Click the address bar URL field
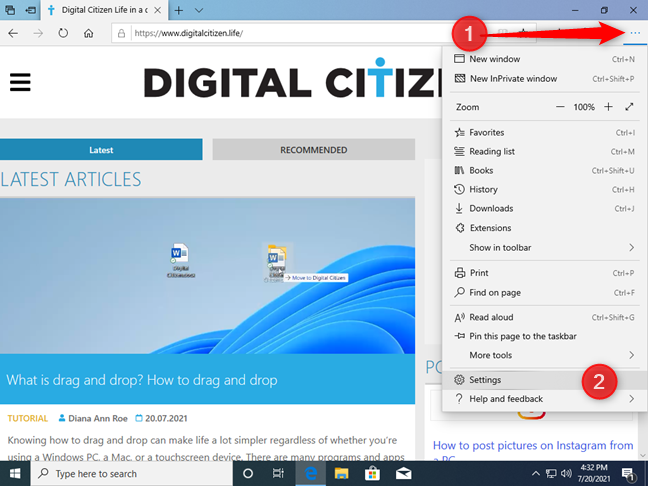This screenshot has height=486, width=648. click(289, 33)
